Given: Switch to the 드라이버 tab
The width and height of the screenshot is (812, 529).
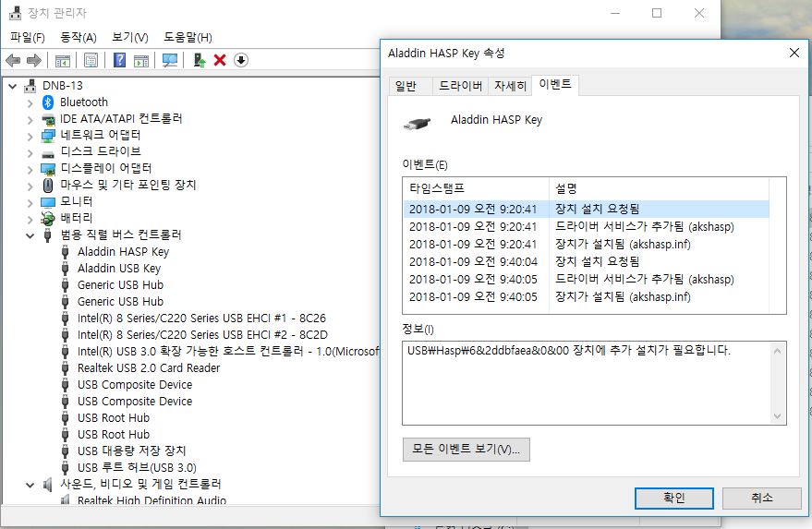Looking at the screenshot, I should [460, 86].
